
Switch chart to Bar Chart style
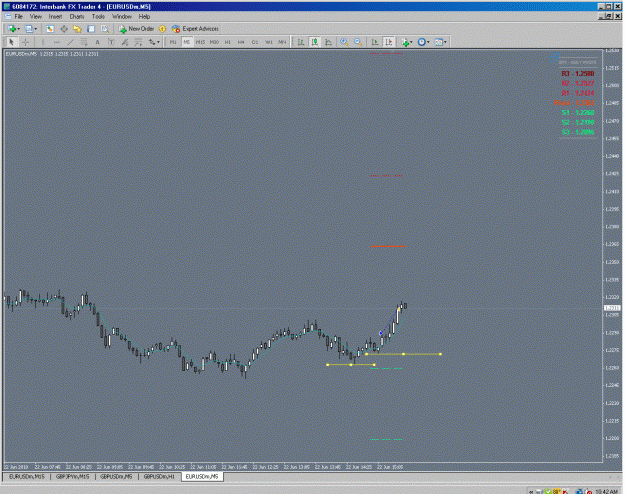pos(301,42)
